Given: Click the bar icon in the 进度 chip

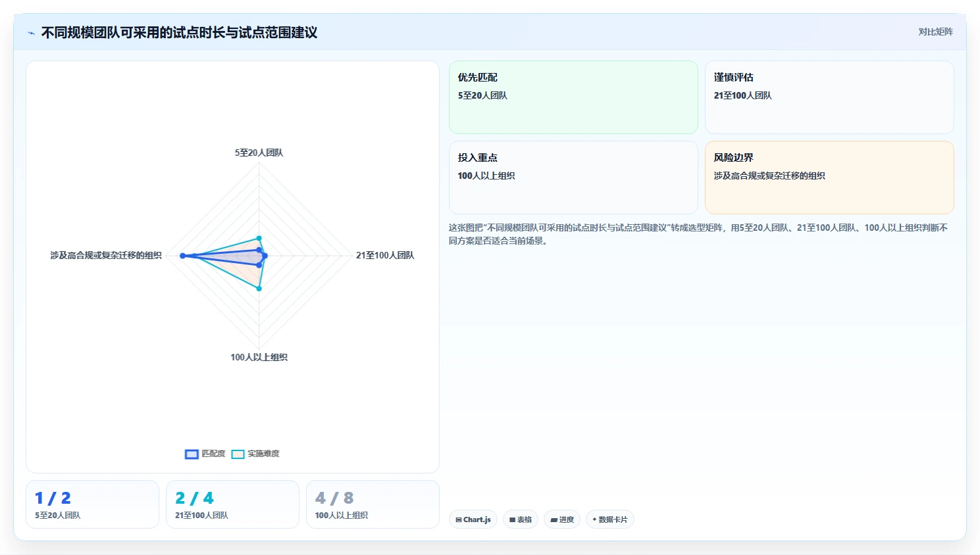Looking at the screenshot, I should 554,519.
